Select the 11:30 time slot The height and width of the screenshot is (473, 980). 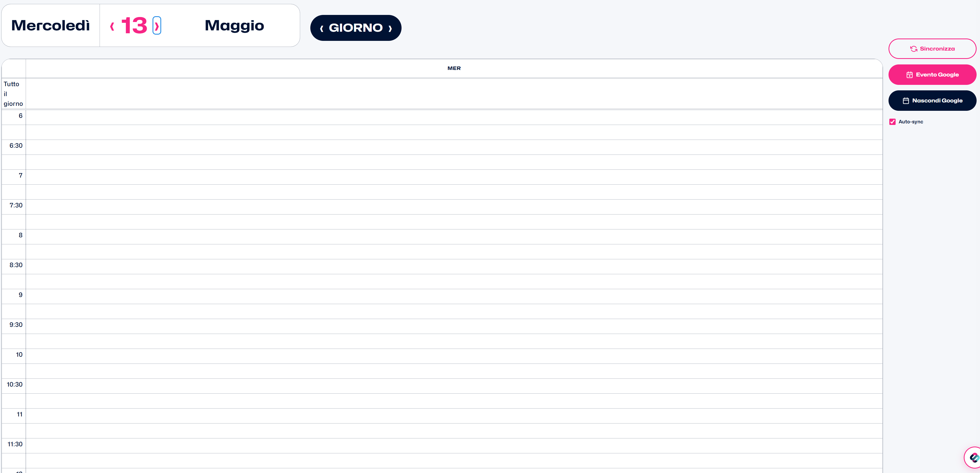click(x=454, y=445)
